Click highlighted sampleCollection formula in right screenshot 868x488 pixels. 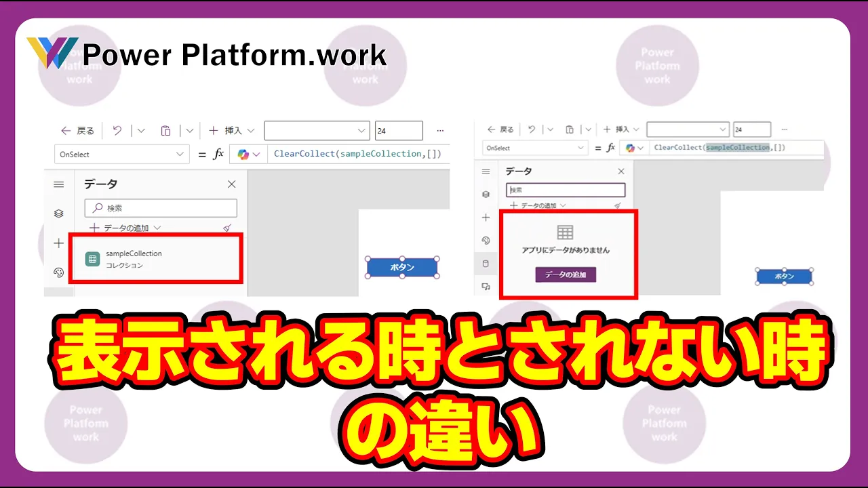click(x=738, y=147)
